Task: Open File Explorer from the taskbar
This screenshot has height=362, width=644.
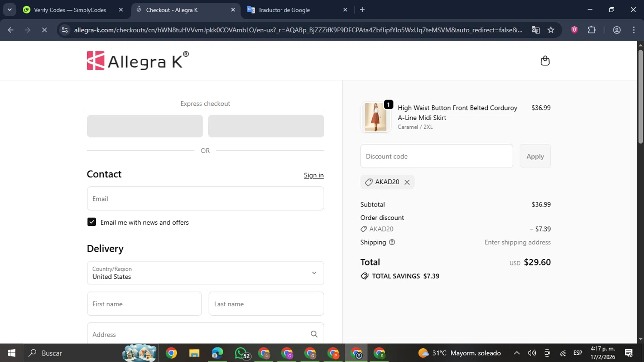Action: click(194, 353)
